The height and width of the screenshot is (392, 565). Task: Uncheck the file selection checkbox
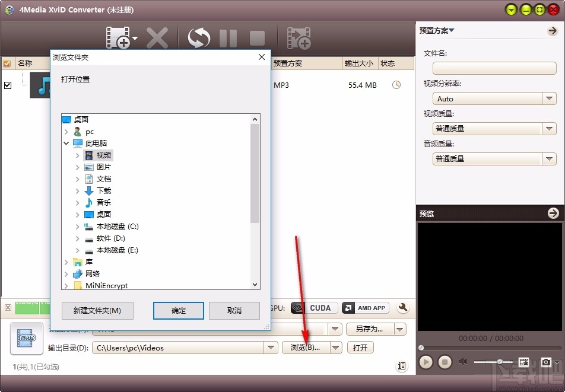point(8,85)
